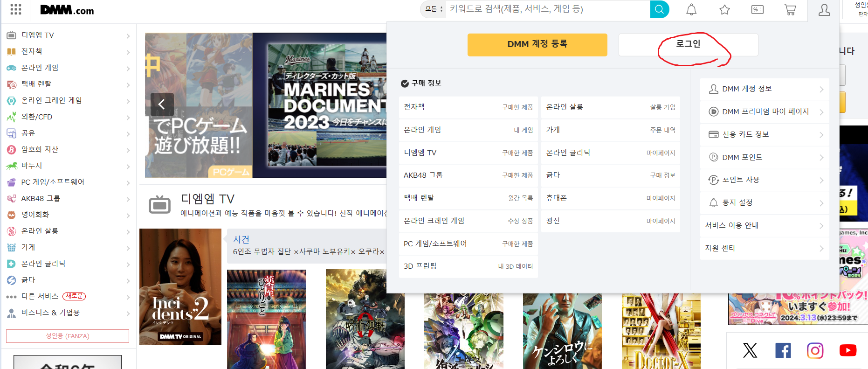The height and width of the screenshot is (369, 868).
Task: Expand the 비즈니스 & 기업용 sidebar chevron
Action: click(x=128, y=313)
